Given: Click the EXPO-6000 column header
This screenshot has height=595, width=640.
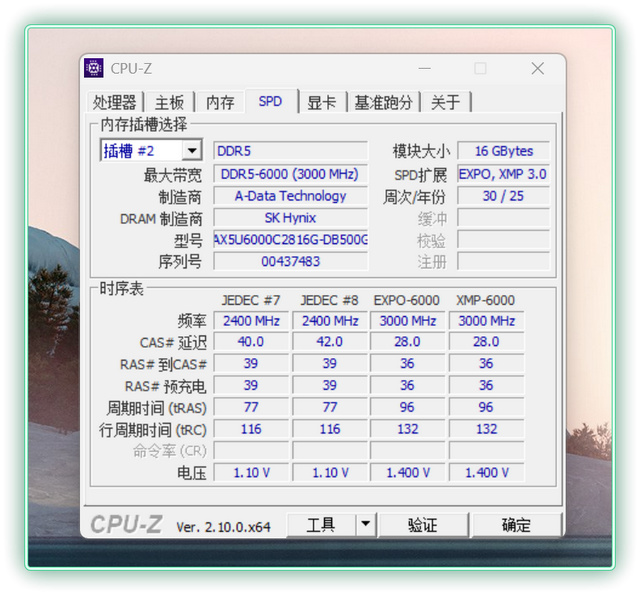Looking at the screenshot, I should [407, 300].
